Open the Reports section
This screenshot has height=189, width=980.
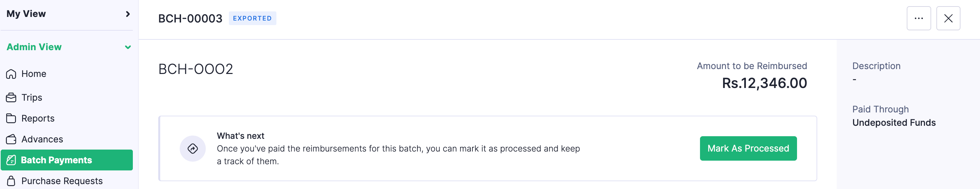(x=38, y=119)
